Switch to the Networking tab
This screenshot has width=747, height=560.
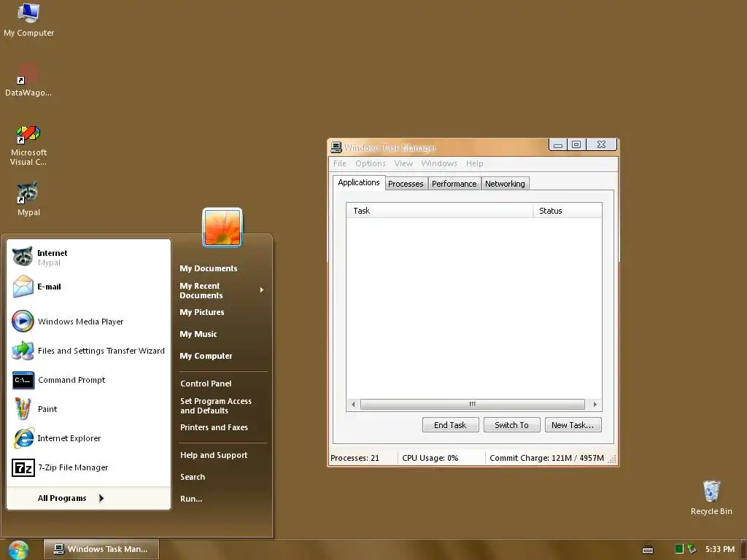click(x=505, y=184)
